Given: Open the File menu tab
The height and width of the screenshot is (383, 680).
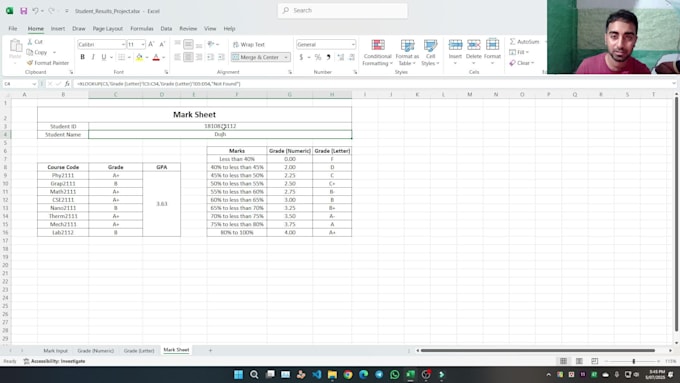Looking at the screenshot, I should coord(13,29).
